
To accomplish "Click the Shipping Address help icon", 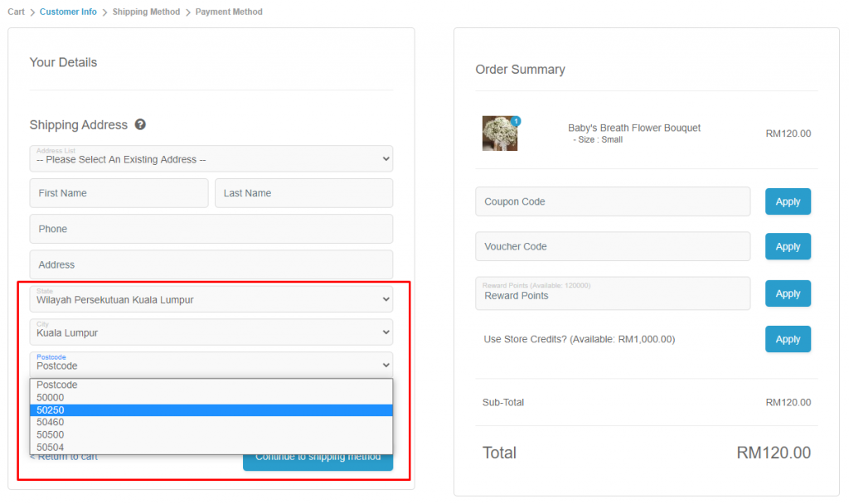I will [140, 124].
